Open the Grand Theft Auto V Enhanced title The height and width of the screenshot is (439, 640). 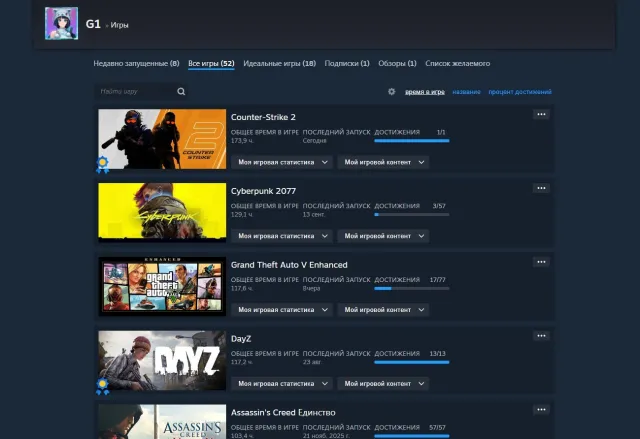click(289, 265)
